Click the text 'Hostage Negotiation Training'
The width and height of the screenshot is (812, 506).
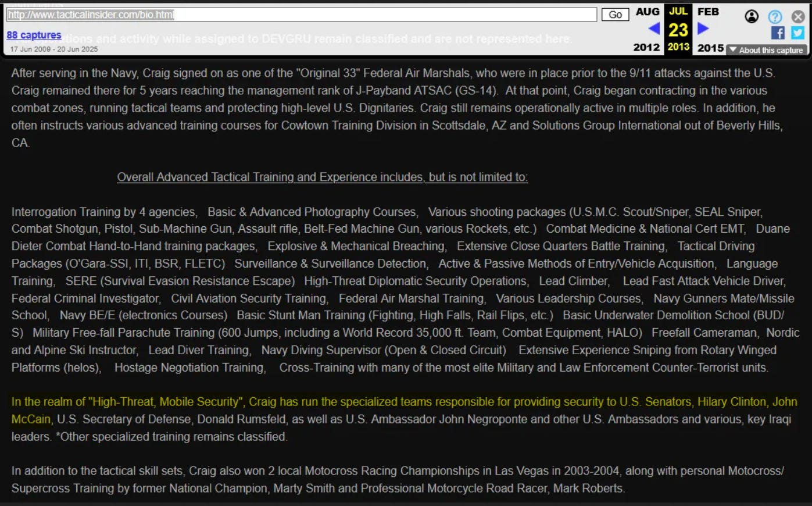[189, 368]
